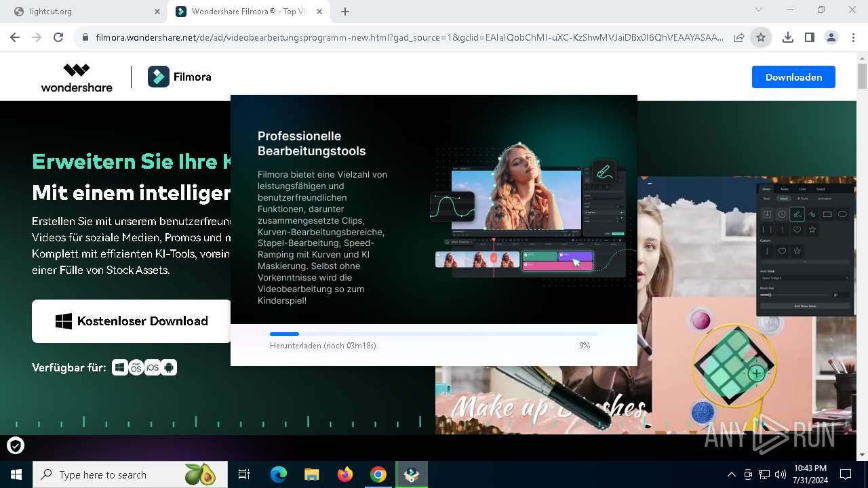Click the share page icon in address bar
The width and height of the screenshot is (868, 488).
click(739, 38)
